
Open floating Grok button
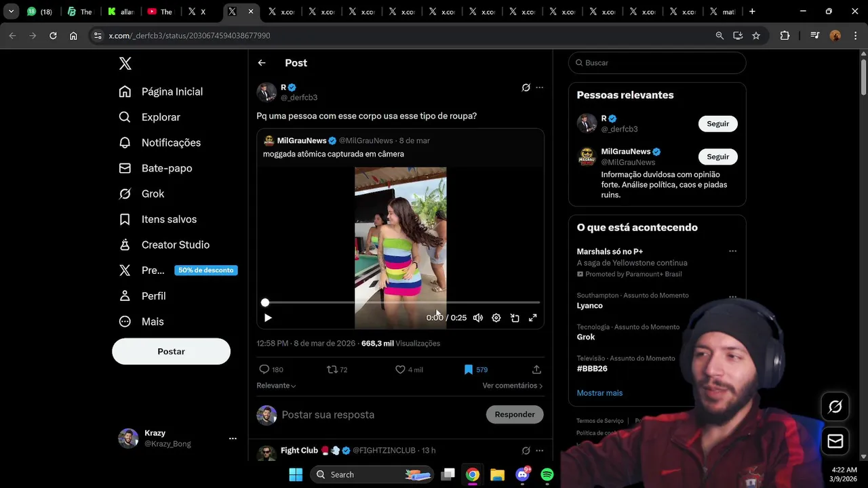[x=835, y=407]
